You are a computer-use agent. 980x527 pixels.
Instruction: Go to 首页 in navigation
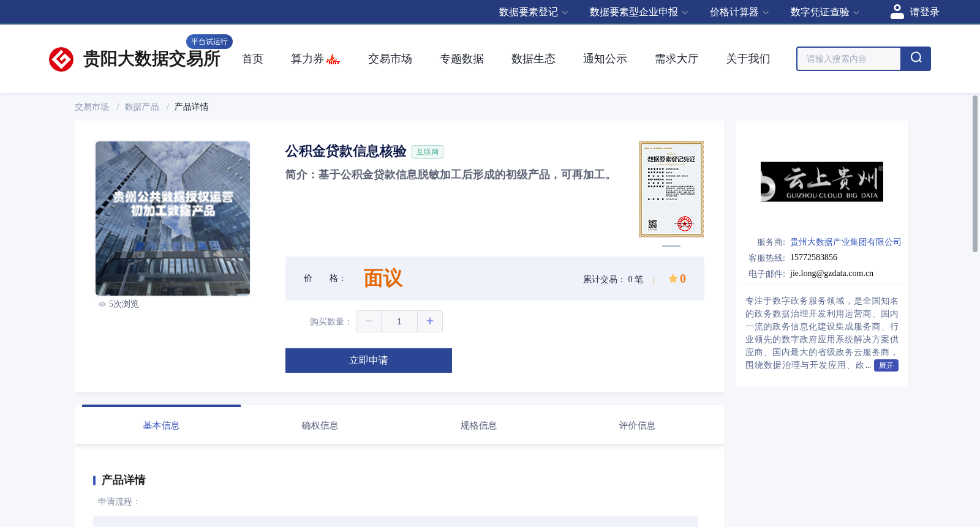coord(252,59)
